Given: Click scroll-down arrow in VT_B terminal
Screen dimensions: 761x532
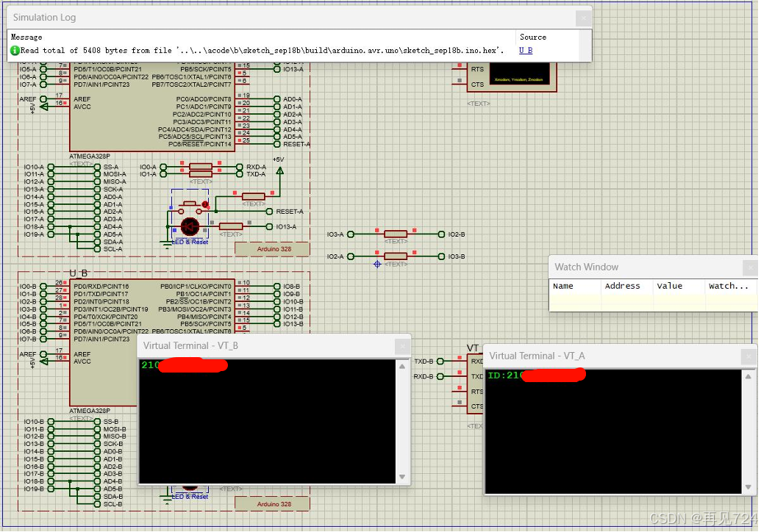Looking at the screenshot, I should [x=402, y=477].
